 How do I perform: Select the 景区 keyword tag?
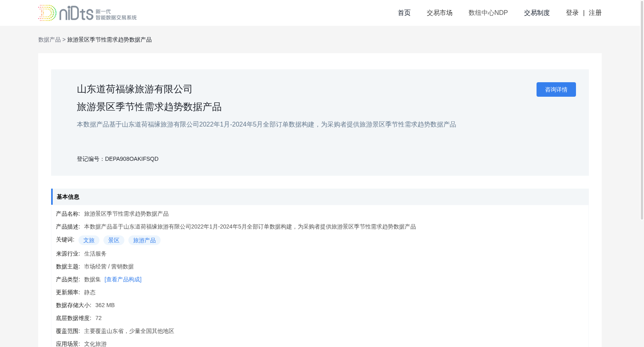[x=114, y=240]
